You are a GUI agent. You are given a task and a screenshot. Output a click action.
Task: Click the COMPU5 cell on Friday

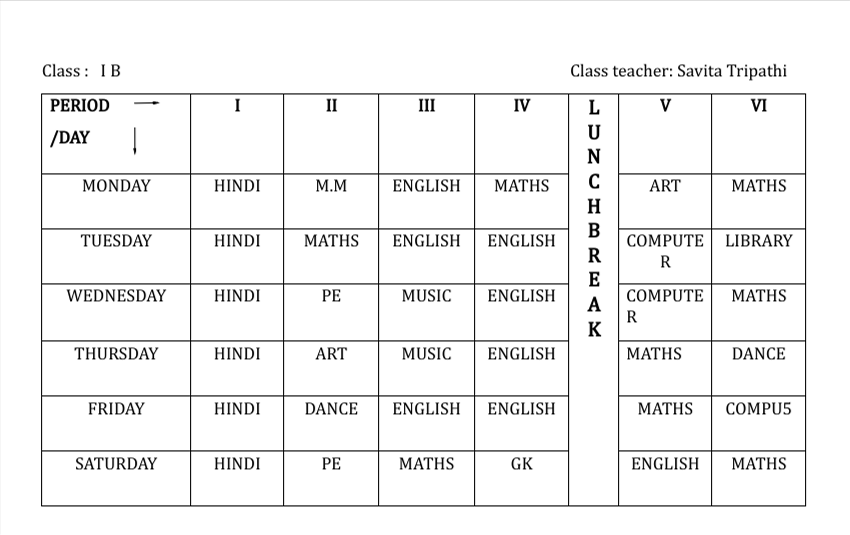[758, 409]
